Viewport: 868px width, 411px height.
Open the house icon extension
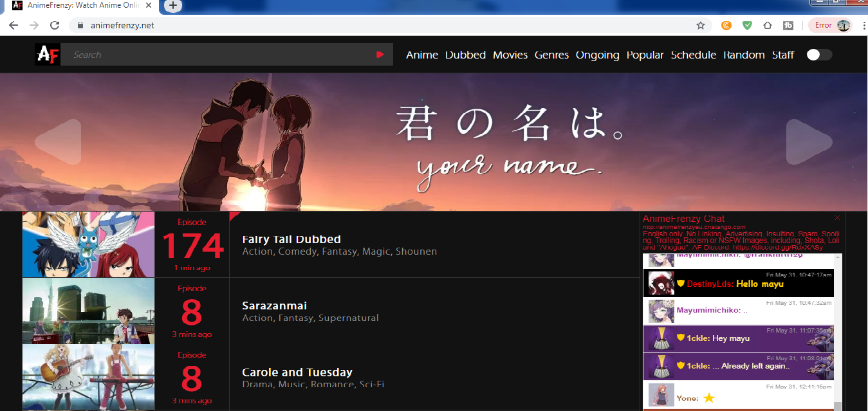(768, 26)
